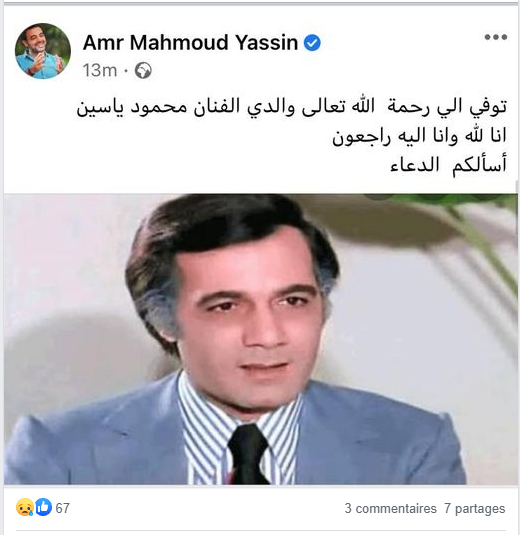Viewport: 520px width, 535px height.
Task: Click the first Arabic line mentioning محمود ياسين
Action: 292,107
